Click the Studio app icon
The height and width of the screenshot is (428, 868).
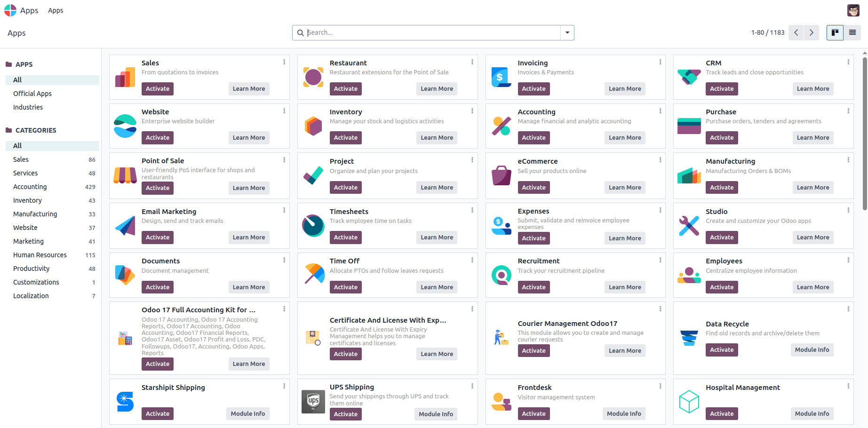[x=689, y=226]
